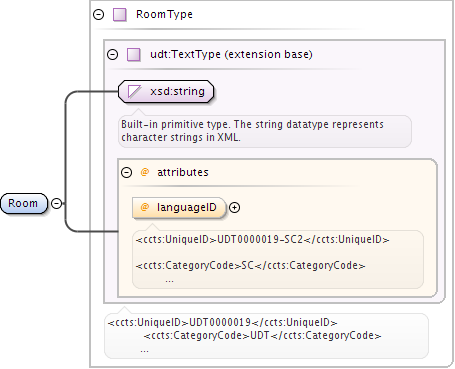
Task: Expand the languageID attribute with plus
Action: coord(235,207)
